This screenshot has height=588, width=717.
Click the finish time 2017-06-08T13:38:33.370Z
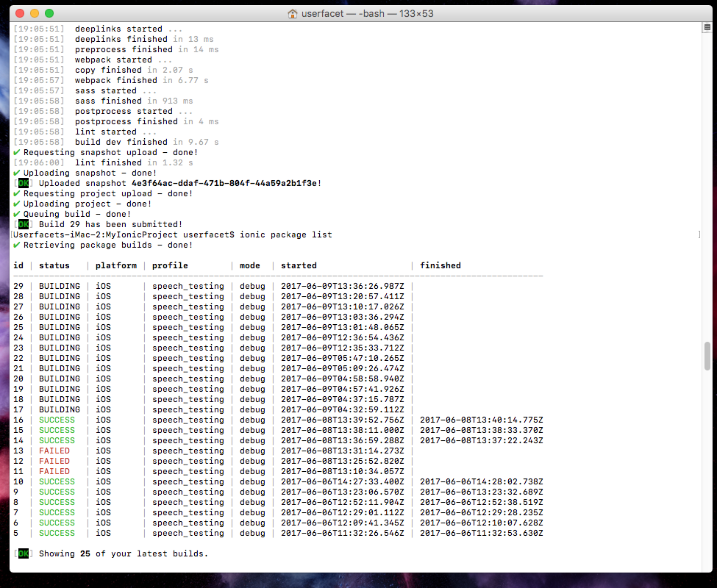(x=482, y=431)
